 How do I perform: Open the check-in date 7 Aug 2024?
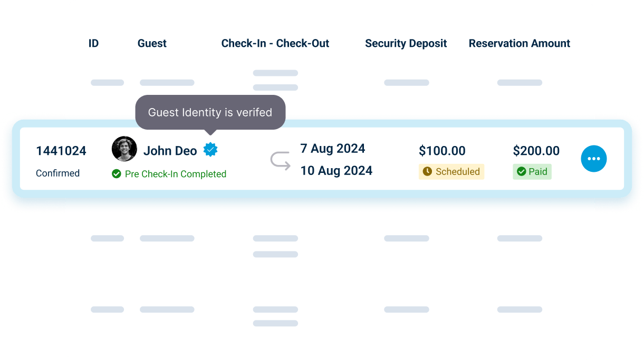[x=333, y=149]
